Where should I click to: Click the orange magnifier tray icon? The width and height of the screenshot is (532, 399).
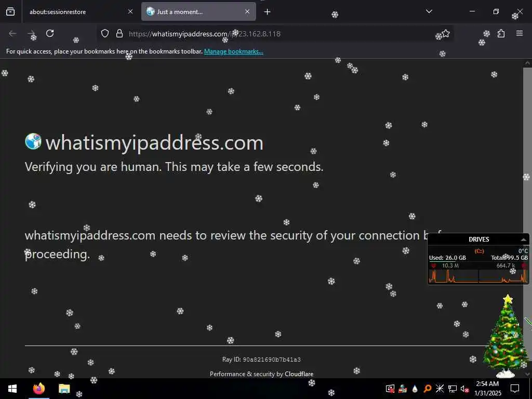[x=428, y=389]
